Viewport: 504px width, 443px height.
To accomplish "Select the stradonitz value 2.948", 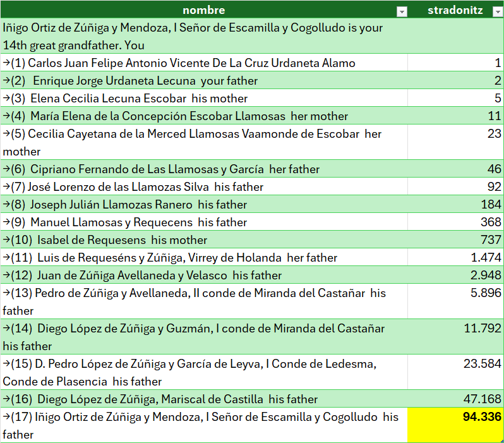I will tap(455, 275).
